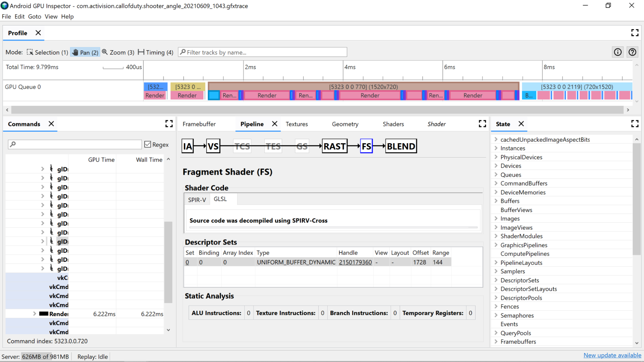Image resolution: width=644 pixels, height=362 pixels.
Task: Click the FS stage icon in pipeline
Action: tap(367, 146)
